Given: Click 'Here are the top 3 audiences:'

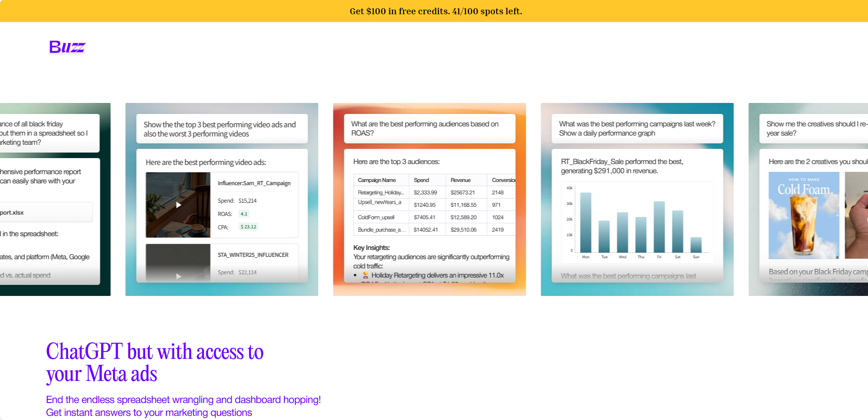Looking at the screenshot, I should point(397,162).
